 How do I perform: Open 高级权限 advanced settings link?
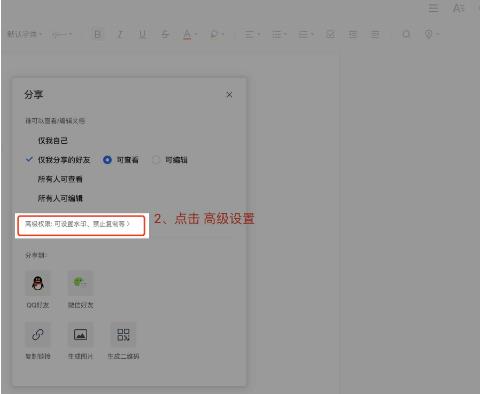77,224
